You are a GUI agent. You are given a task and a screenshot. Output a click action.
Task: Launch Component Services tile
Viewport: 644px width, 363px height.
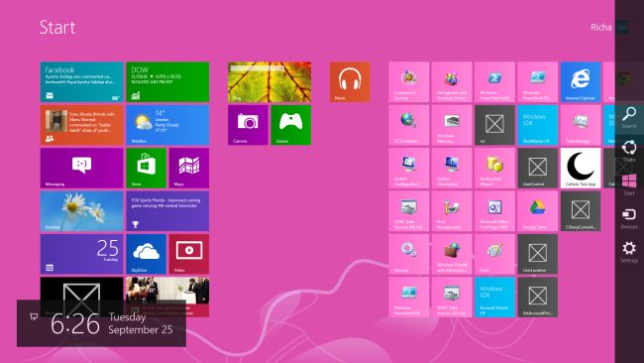click(x=408, y=81)
